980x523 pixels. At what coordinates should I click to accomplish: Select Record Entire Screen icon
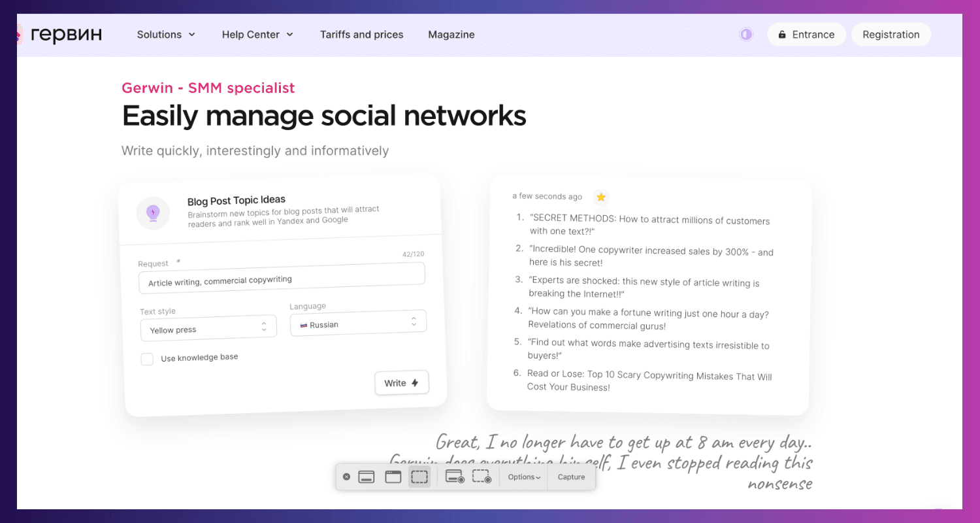pos(455,477)
